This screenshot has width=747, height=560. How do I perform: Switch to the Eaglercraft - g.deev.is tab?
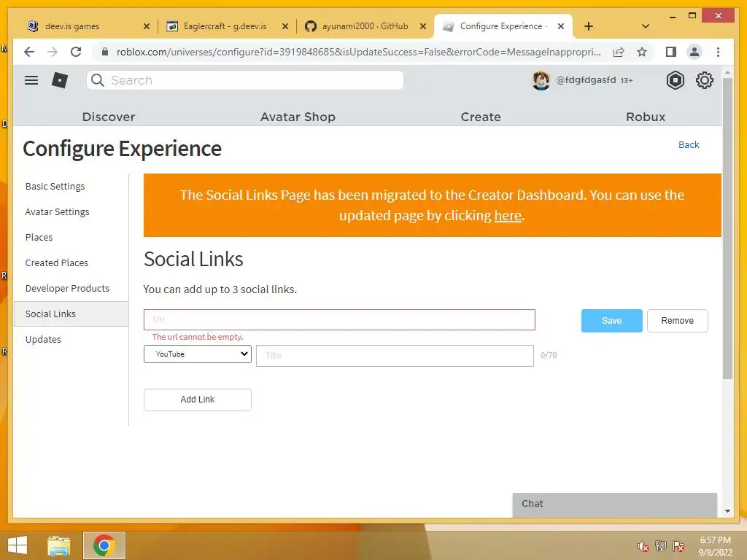point(226,26)
